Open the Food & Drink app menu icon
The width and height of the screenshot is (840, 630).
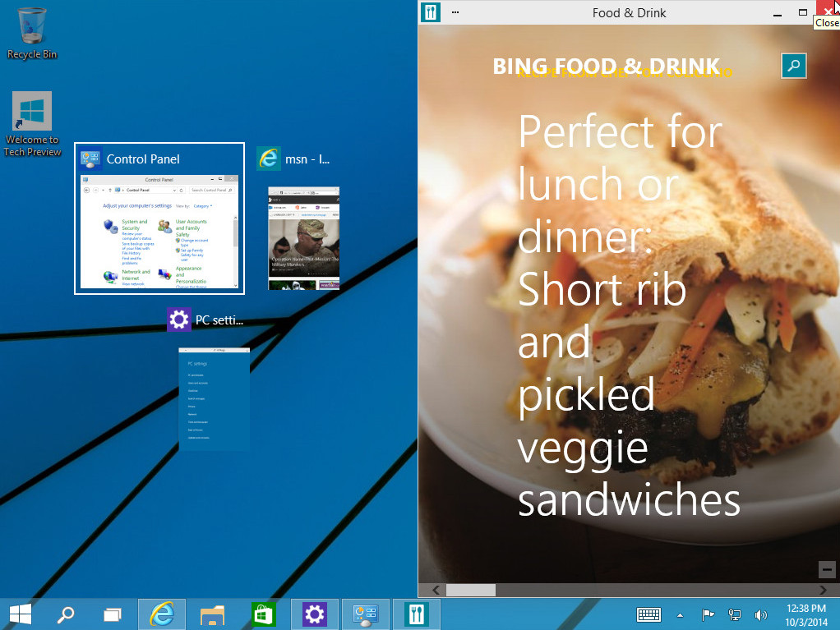[x=430, y=11]
